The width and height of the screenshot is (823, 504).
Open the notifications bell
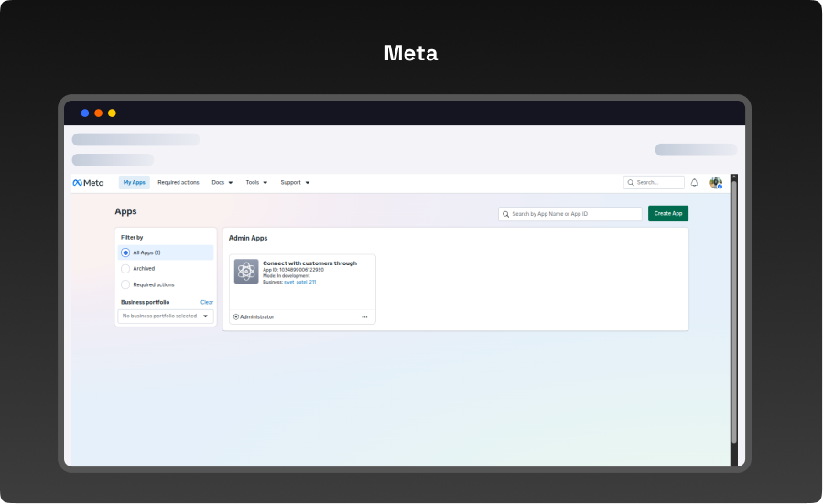point(695,183)
